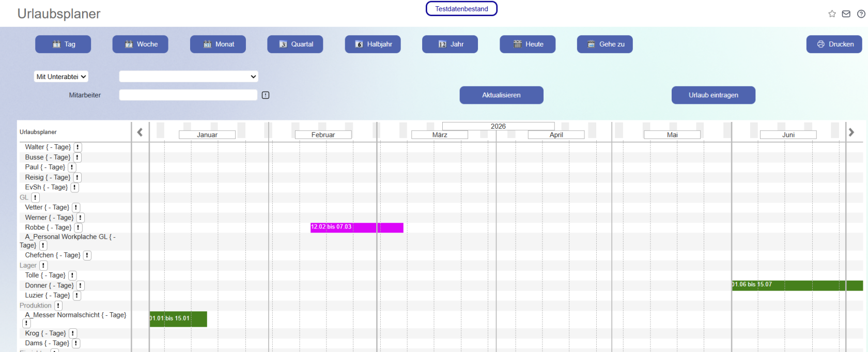
Task: Switch to the Jahr view
Action: (450, 44)
